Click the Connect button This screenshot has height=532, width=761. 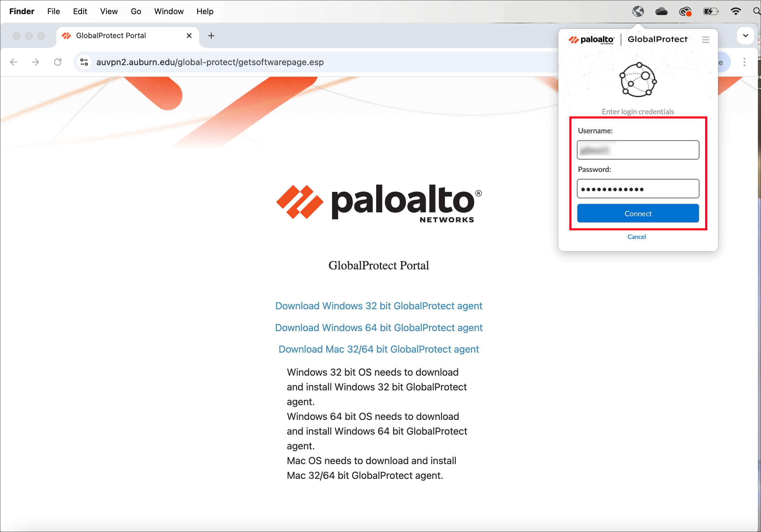[x=638, y=213]
